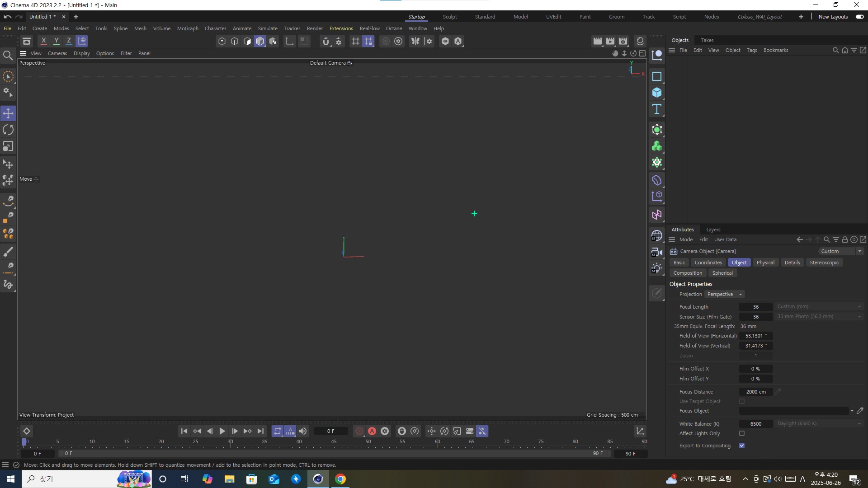Image resolution: width=868 pixels, height=488 pixels.
Task: Open the Deformer palette icon
Action: point(657,181)
